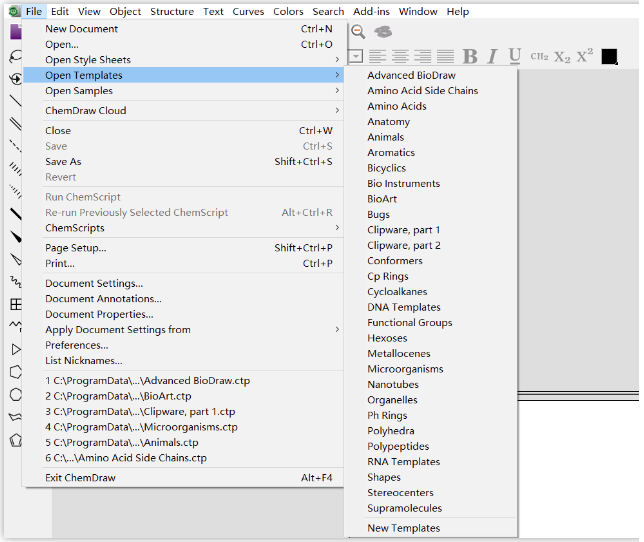Select the Cyclopentadiene ring tool

pos(16,440)
